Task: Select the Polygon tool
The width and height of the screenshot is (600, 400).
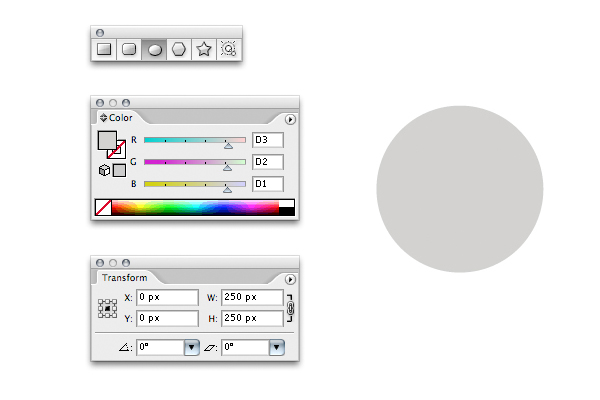Action: 179,48
